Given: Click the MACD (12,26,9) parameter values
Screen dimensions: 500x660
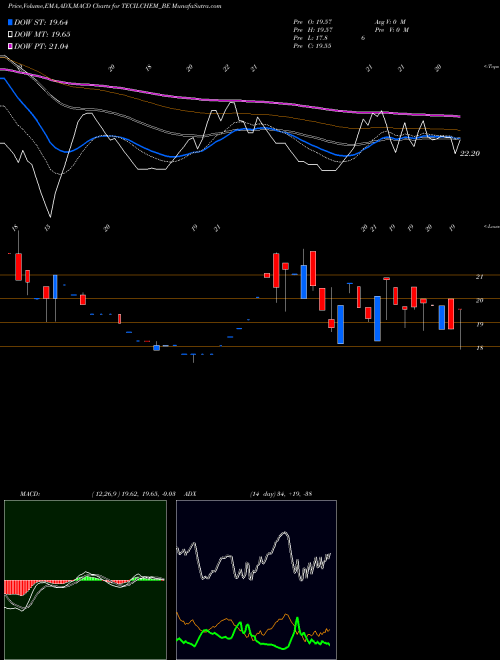Looking at the screenshot, I should [133, 494].
